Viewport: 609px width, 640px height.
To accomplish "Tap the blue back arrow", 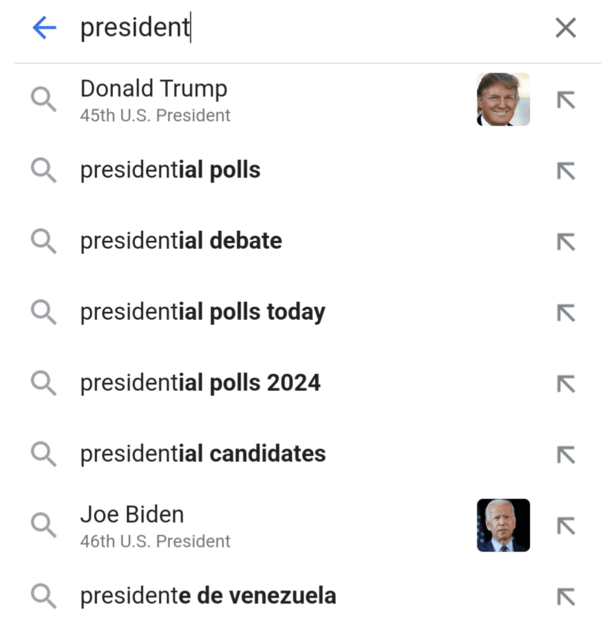I will 44,28.
